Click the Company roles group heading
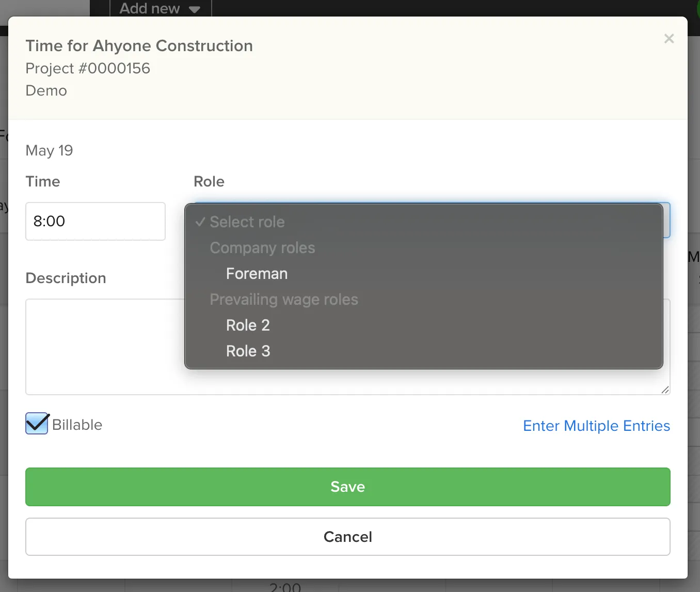Image resolution: width=700 pixels, height=592 pixels. pyautogui.click(x=262, y=248)
